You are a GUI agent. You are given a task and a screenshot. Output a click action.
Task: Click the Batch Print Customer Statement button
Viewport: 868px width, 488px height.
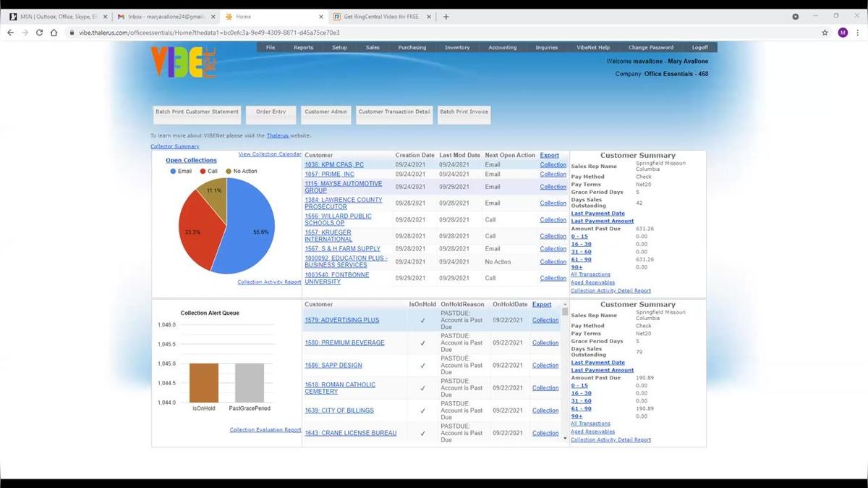pyautogui.click(x=197, y=113)
